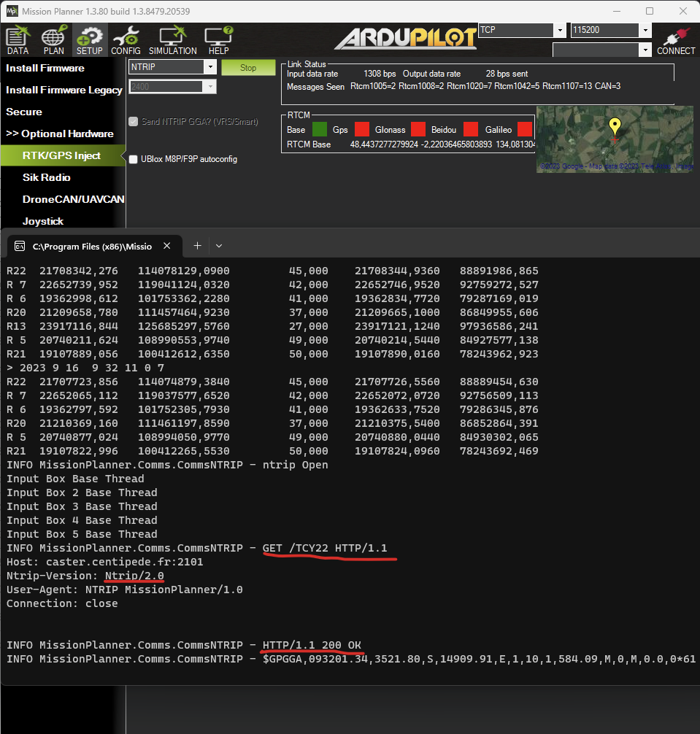This screenshot has height=734, width=700.
Task: Click the satellite map thumbnail
Action: point(615,139)
